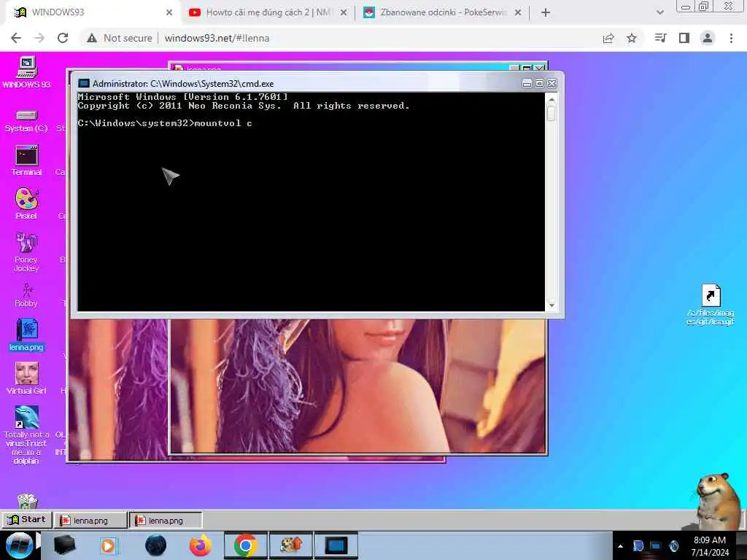The width and height of the screenshot is (747, 560).
Task: Reload the windows93.net page
Action: click(x=63, y=38)
